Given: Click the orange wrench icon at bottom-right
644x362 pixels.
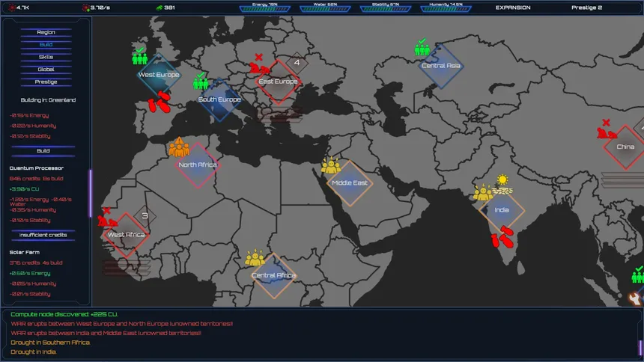Looking at the screenshot, I should (x=634, y=298).
